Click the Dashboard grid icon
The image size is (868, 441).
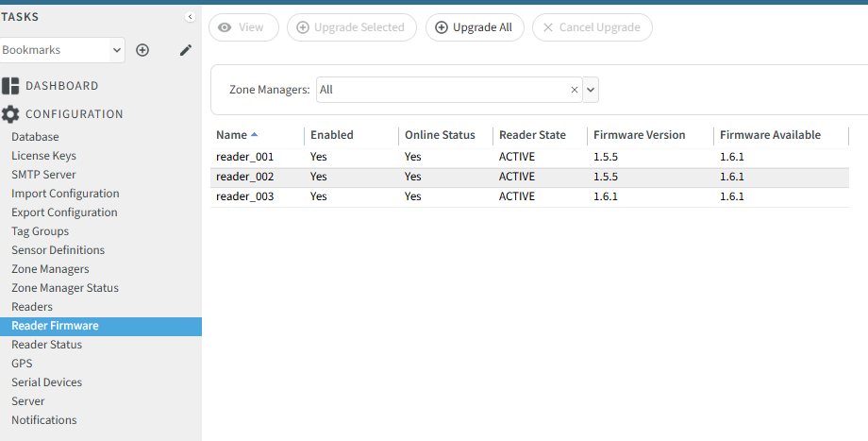click(10, 86)
